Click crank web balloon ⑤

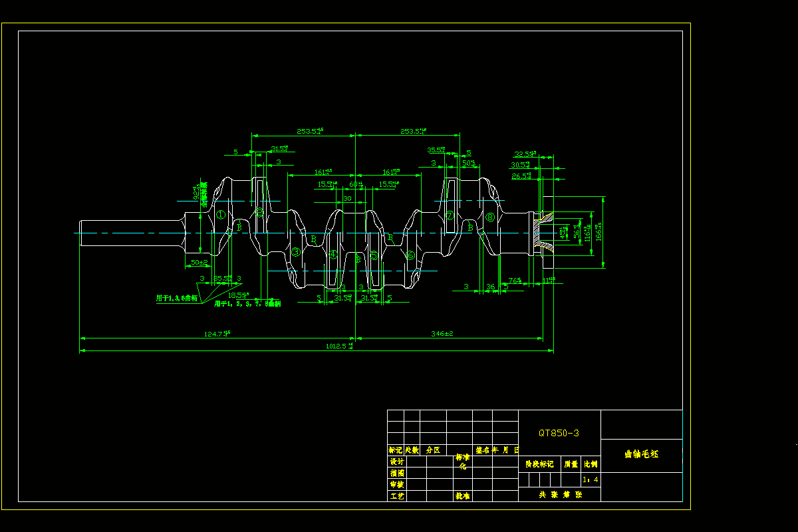point(374,255)
